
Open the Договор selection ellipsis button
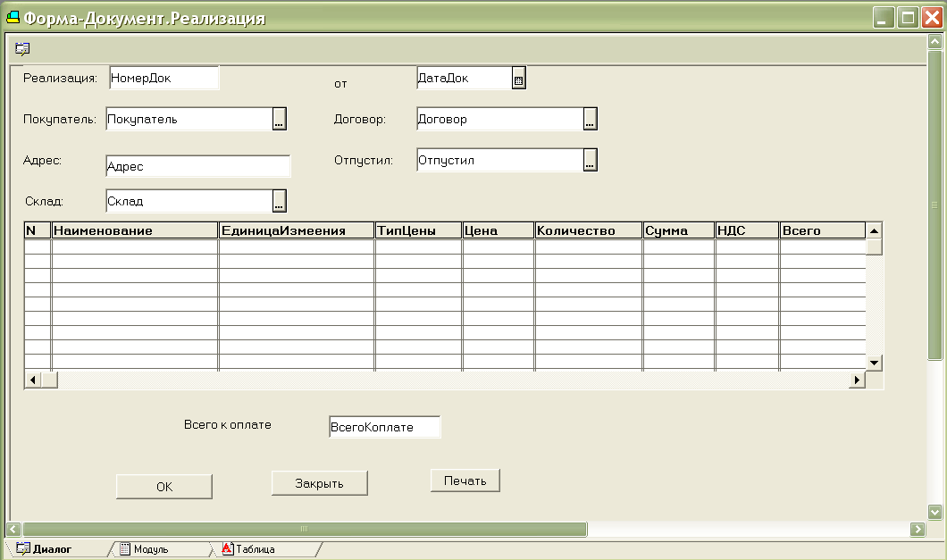click(x=590, y=120)
